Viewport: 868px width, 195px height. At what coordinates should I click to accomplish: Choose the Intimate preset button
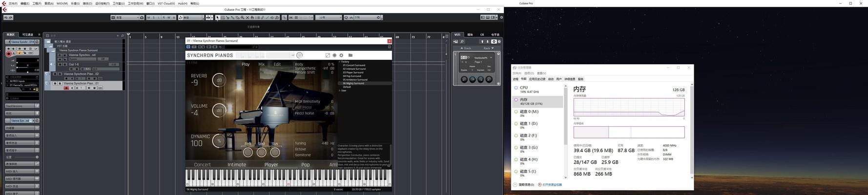pos(237,165)
